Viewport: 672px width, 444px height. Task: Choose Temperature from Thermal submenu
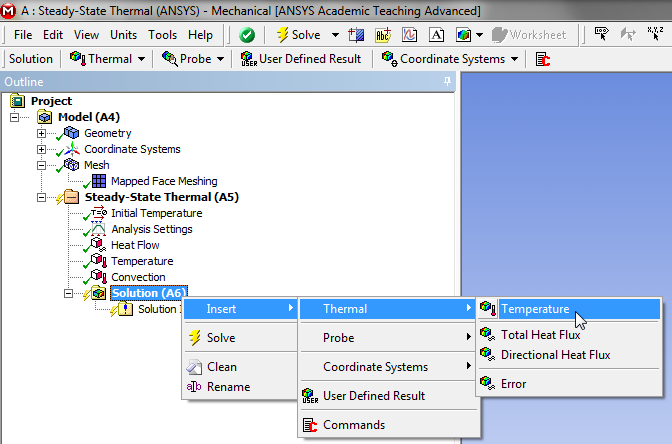pyautogui.click(x=568, y=309)
